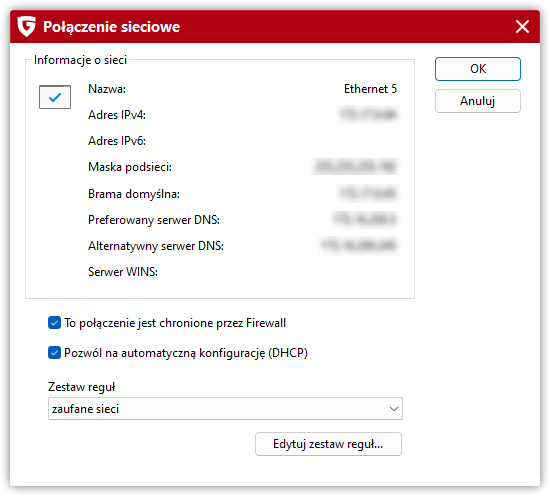This screenshot has width=550, height=496.
Task: Open Edytuj zestaw reguł editor
Action: pyautogui.click(x=328, y=444)
